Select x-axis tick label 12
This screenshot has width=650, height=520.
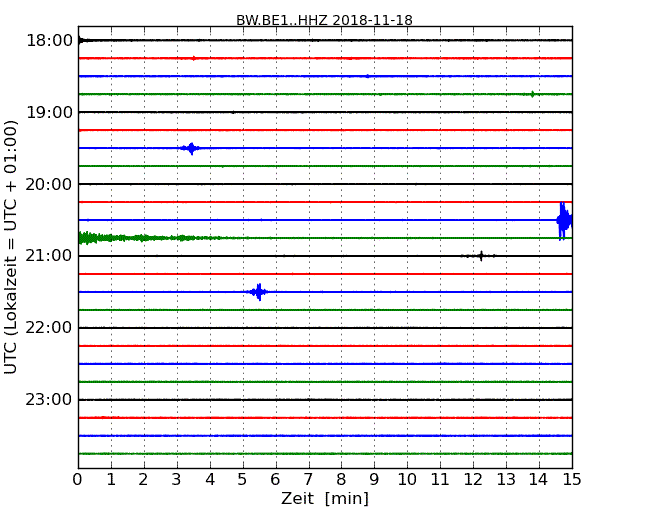[473, 479]
